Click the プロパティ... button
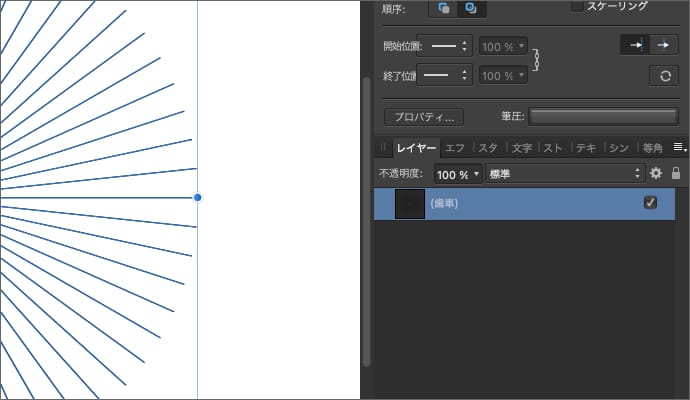The height and width of the screenshot is (400, 690). [424, 116]
